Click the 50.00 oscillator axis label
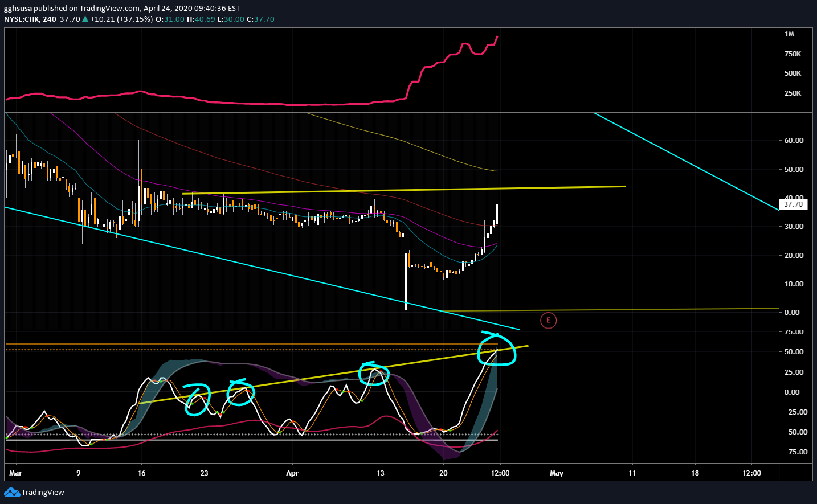Screen dimensions: 817x504 (794, 352)
